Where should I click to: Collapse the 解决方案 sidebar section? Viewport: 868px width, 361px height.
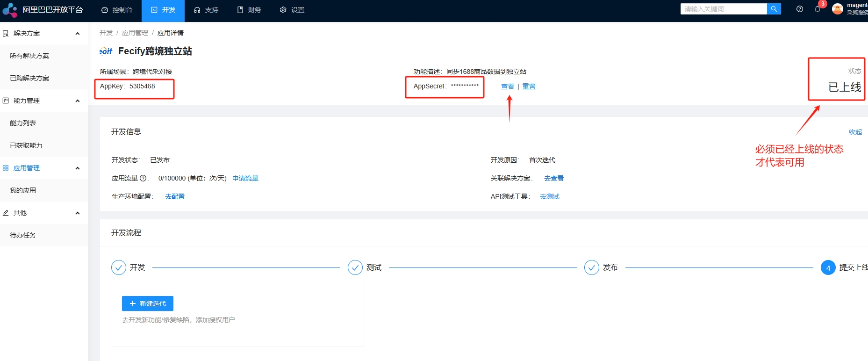pyautogui.click(x=78, y=34)
